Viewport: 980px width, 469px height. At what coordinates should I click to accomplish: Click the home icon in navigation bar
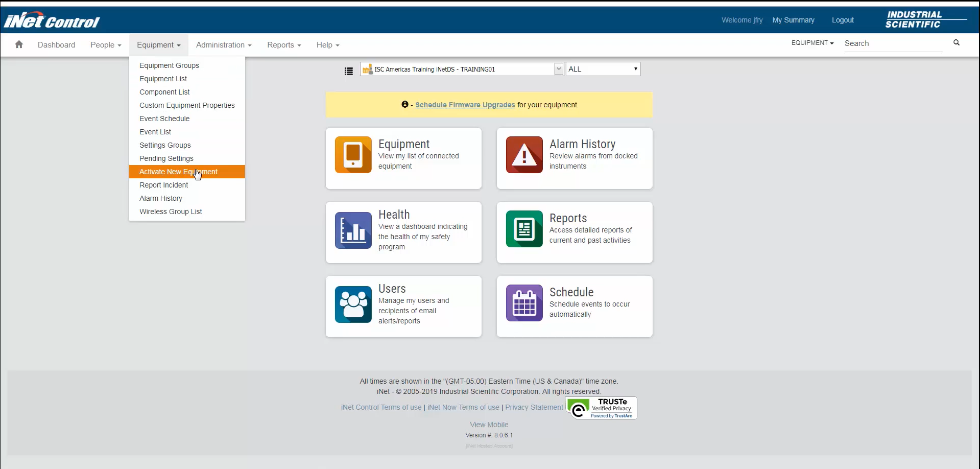point(19,44)
